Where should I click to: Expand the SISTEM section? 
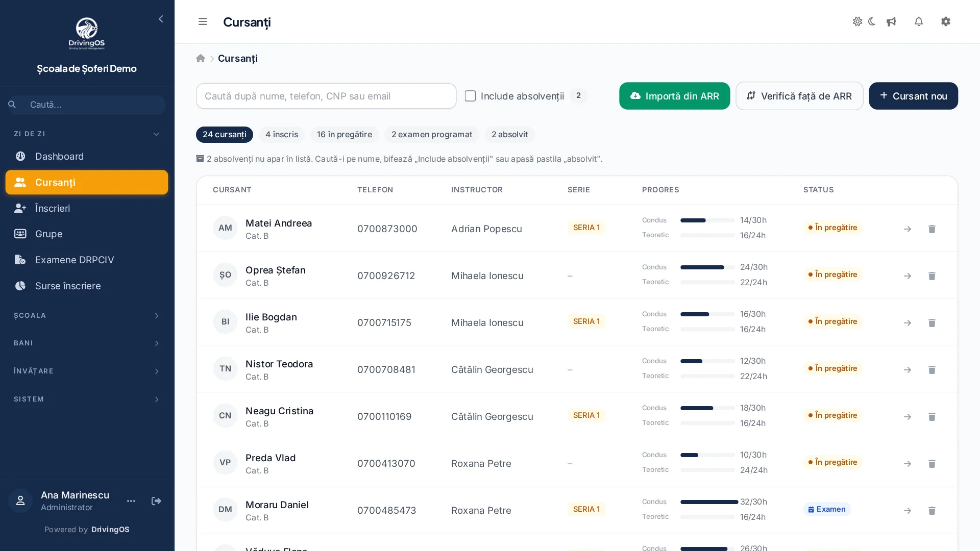click(x=87, y=399)
